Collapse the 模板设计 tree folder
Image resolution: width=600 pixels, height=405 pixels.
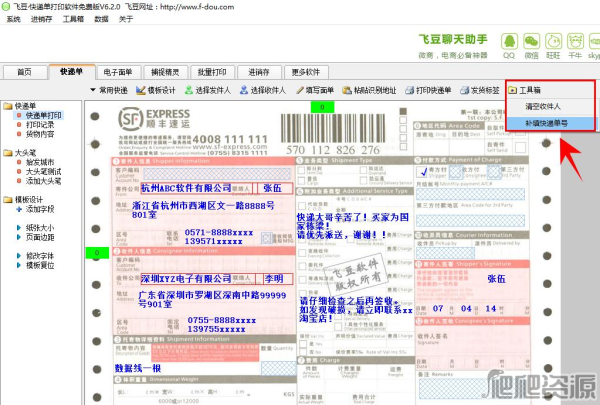pyautogui.click(x=8, y=200)
